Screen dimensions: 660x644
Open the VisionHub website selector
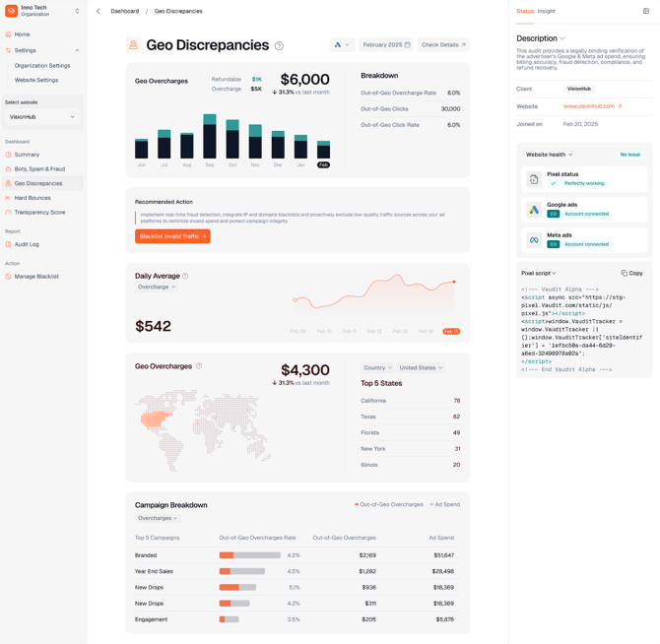[42, 117]
